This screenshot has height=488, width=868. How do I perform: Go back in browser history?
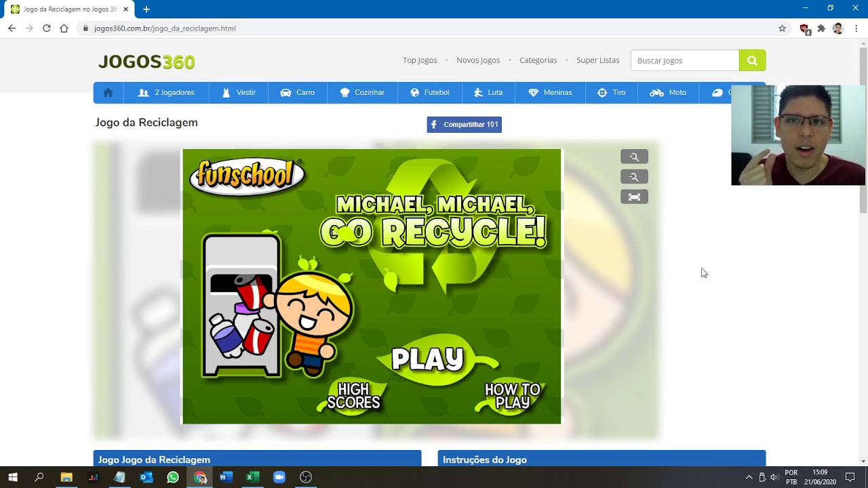tap(12, 28)
